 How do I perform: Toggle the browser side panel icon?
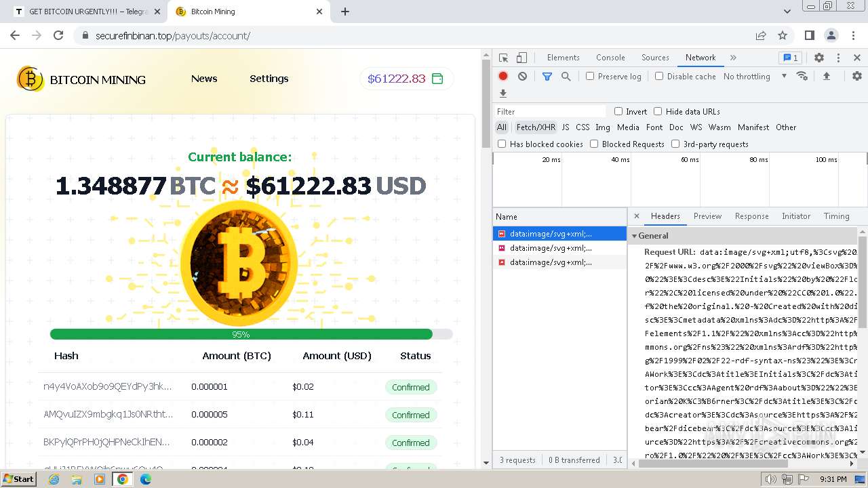coord(809,35)
